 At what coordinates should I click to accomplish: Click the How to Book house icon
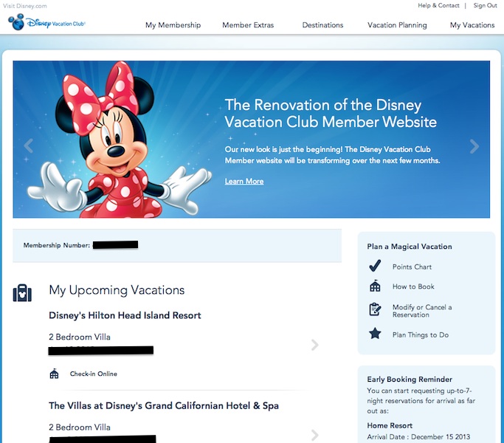click(375, 286)
